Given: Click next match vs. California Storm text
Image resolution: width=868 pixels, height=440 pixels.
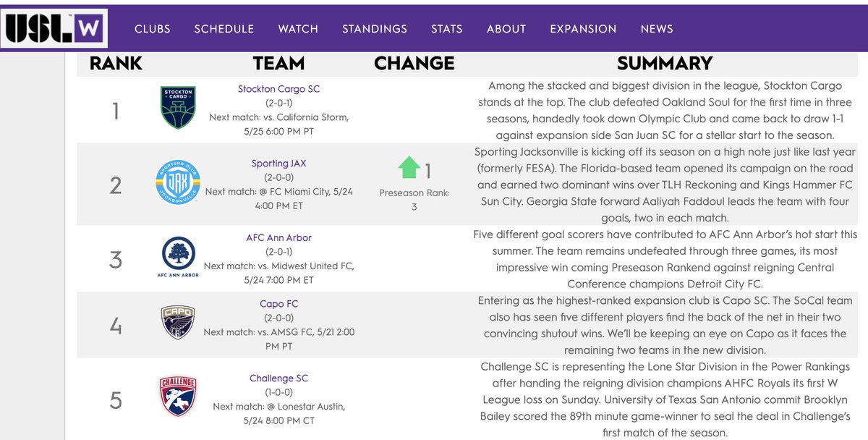Looking at the screenshot, I should [x=278, y=124].
